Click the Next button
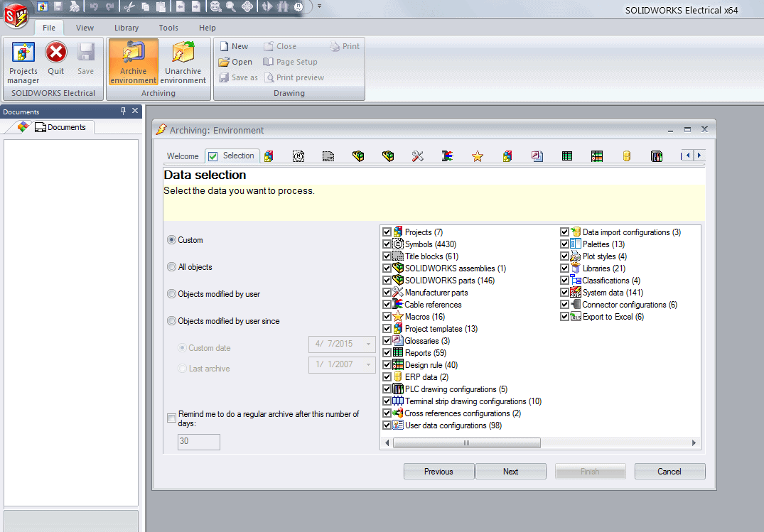 pos(510,472)
